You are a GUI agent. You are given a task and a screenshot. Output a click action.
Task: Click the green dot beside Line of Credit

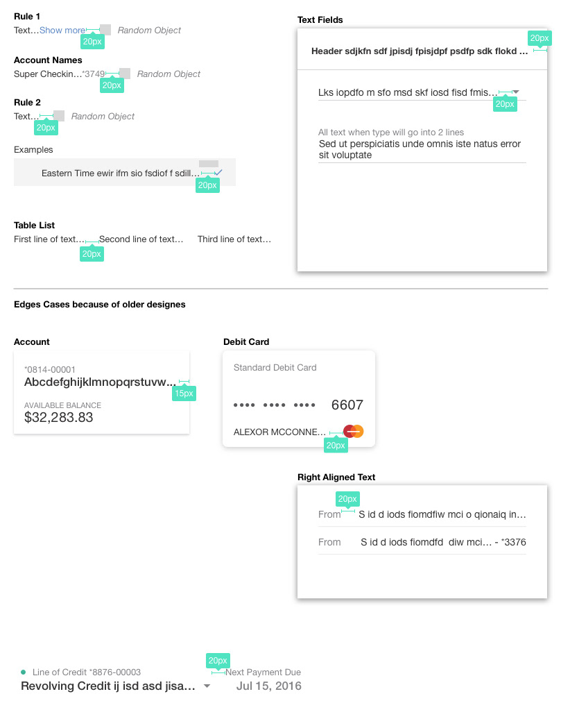pyautogui.click(x=23, y=672)
